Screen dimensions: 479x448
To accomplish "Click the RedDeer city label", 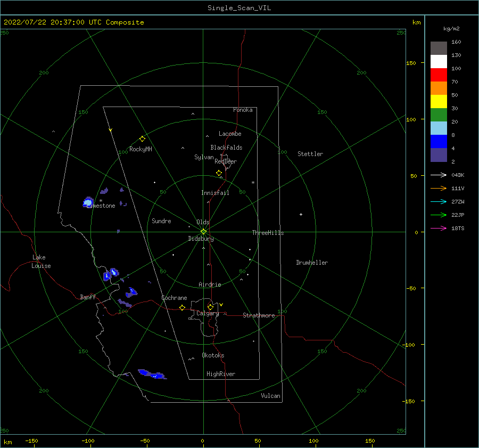I will [226, 161].
